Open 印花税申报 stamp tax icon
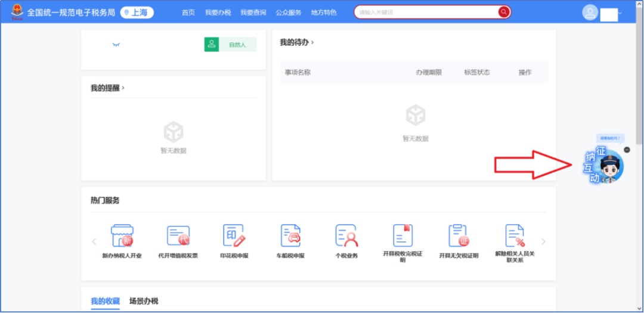 click(x=234, y=236)
